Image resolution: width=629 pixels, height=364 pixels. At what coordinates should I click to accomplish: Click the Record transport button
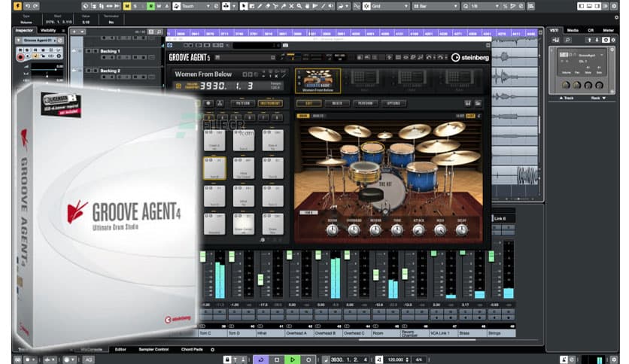[308, 359]
